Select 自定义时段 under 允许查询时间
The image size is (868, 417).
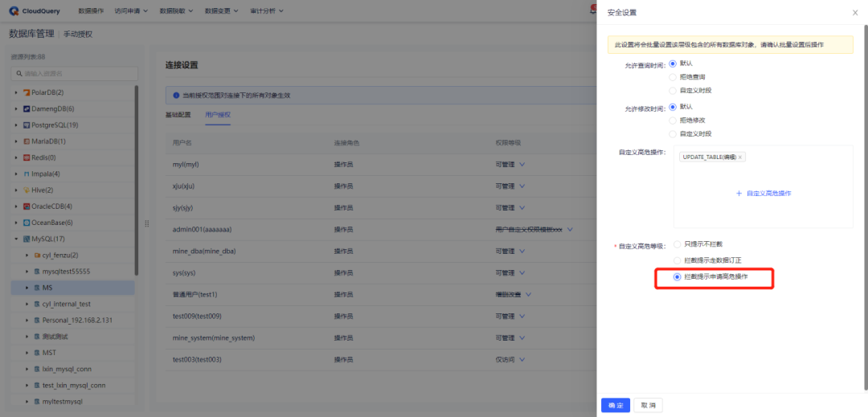[x=674, y=90]
